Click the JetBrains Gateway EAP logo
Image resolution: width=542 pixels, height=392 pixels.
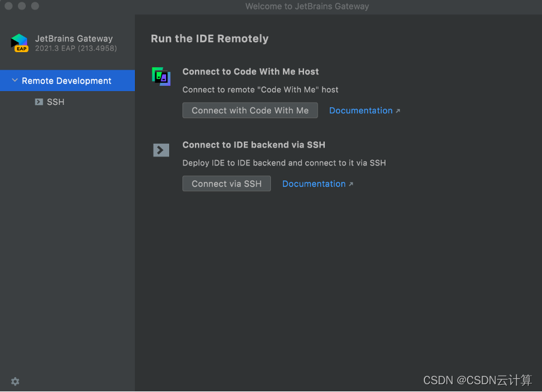tap(19, 43)
